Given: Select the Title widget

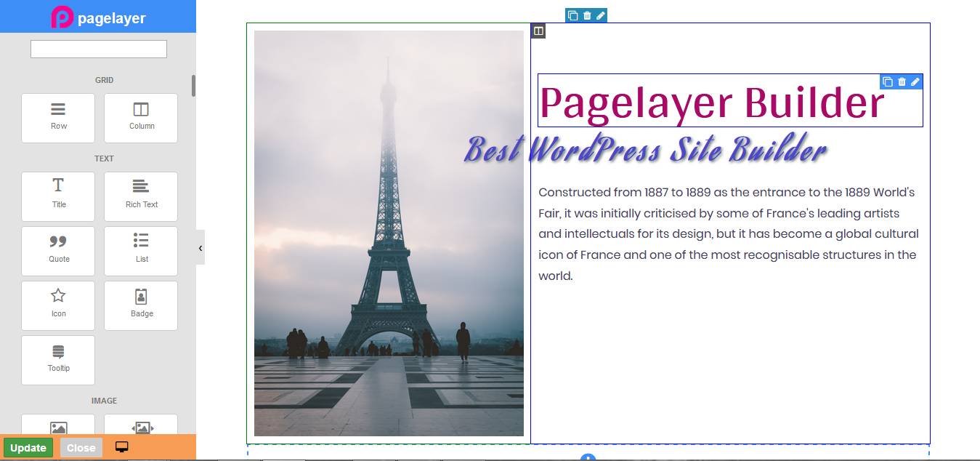Looking at the screenshot, I should (58, 196).
